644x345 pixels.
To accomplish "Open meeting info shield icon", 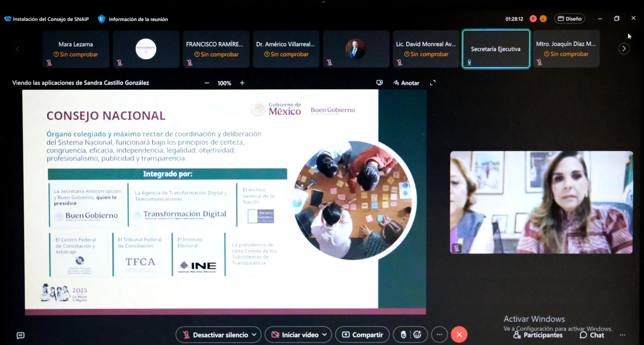I will point(101,19).
